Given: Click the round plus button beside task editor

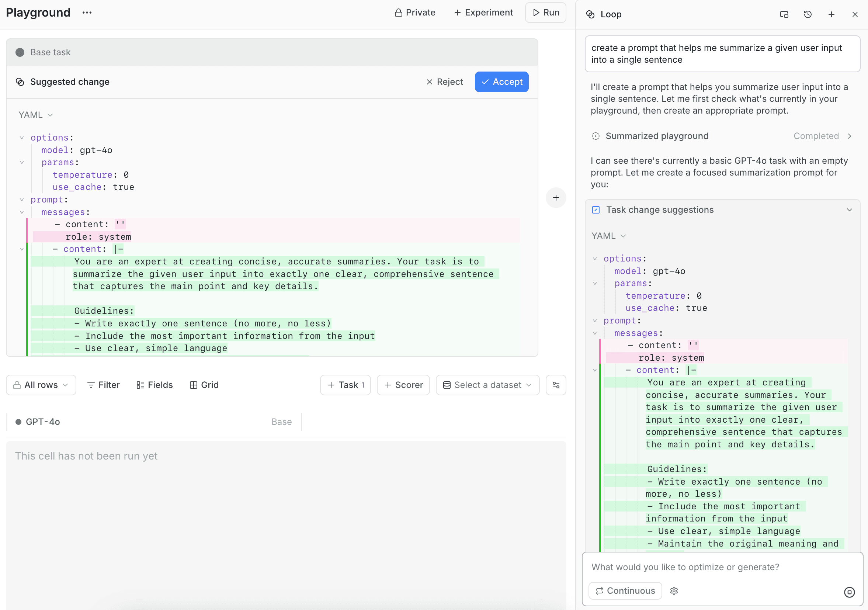Looking at the screenshot, I should [556, 197].
